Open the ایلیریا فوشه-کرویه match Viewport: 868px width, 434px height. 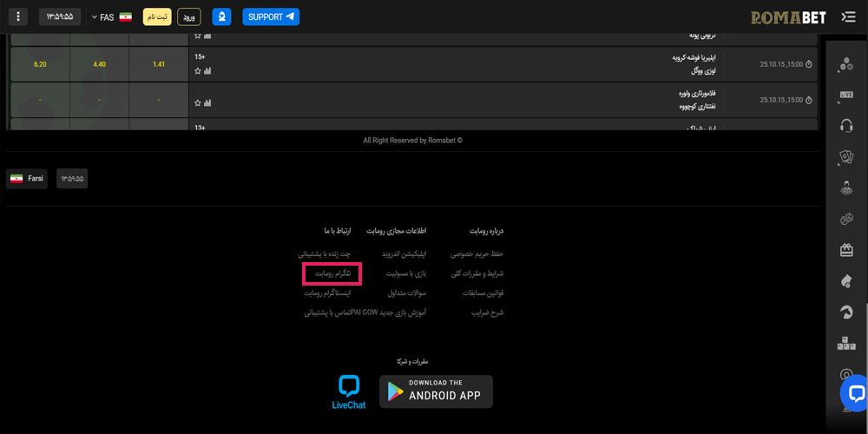point(696,58)
